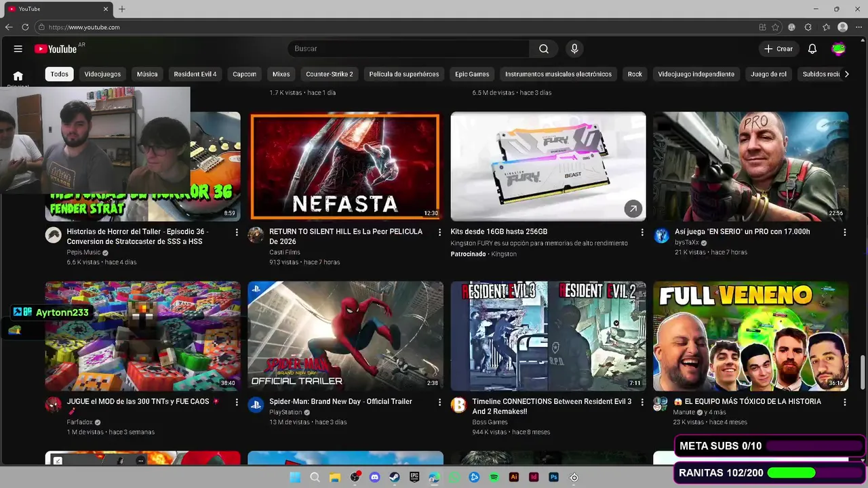Launch Spotify from the taskbar
Screen dimensions: 868x488
point(494,477)
